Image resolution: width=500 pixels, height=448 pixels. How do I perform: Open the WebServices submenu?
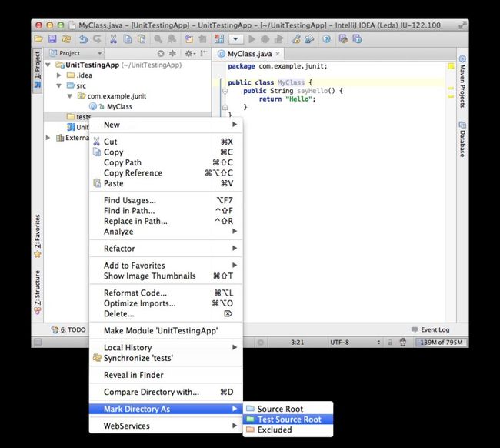(x=166, y=426)
